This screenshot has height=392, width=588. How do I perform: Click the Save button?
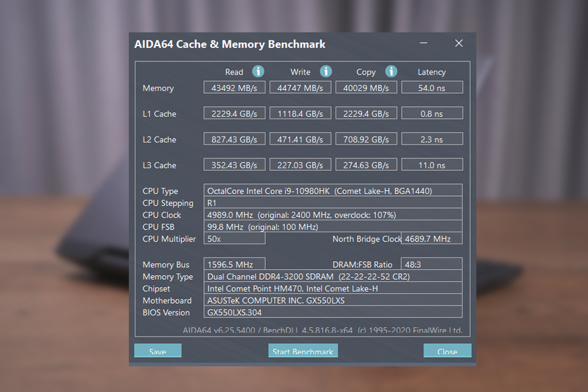click(158, 350)
